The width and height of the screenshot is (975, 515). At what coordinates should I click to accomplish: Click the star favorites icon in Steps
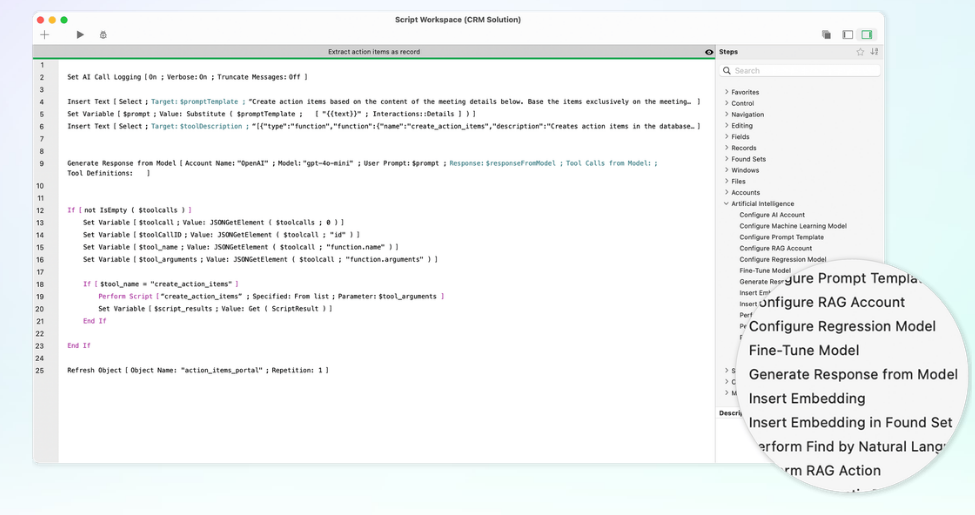point(860,52)
